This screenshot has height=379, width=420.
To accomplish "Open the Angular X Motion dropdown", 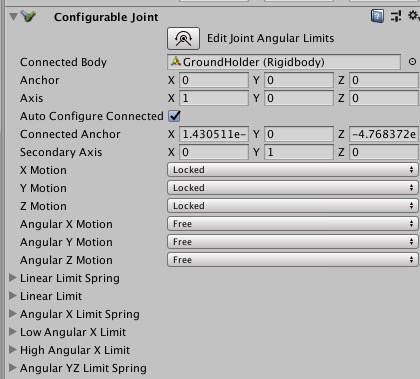I will 292,224.
